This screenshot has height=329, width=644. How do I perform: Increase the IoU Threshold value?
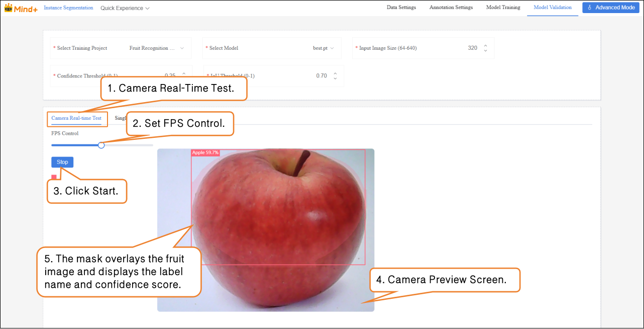click(x=335, y=73)
